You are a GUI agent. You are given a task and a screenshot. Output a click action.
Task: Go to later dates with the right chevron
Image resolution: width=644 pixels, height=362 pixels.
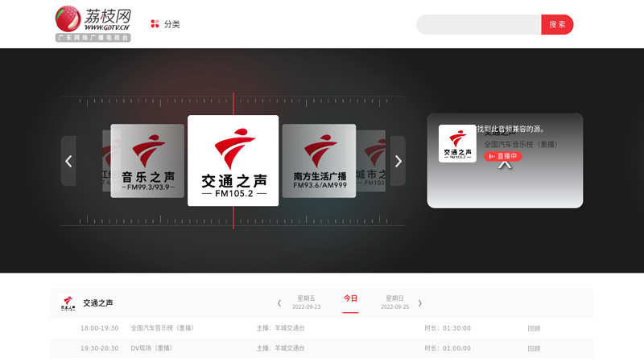coord(419,303)
